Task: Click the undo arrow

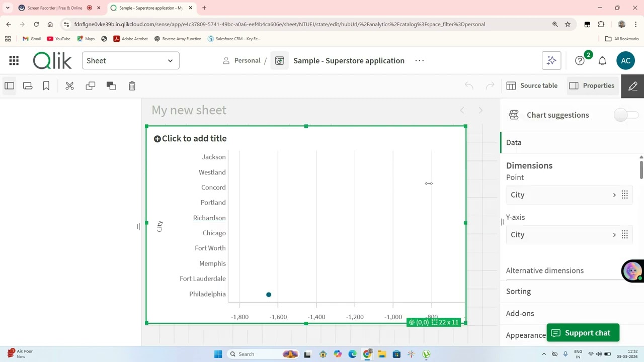Action: (469, 86)
